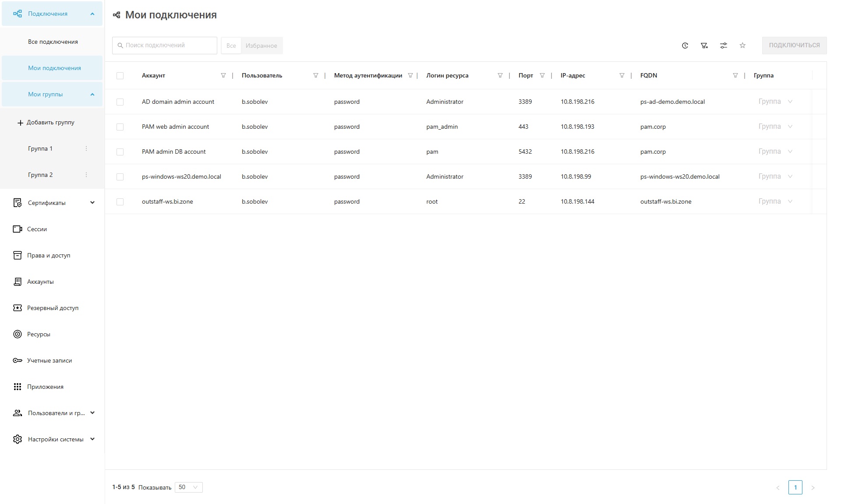Click the refresh history clock icon
This screenshot has height=504, width=841.
(x=685, y=46)
